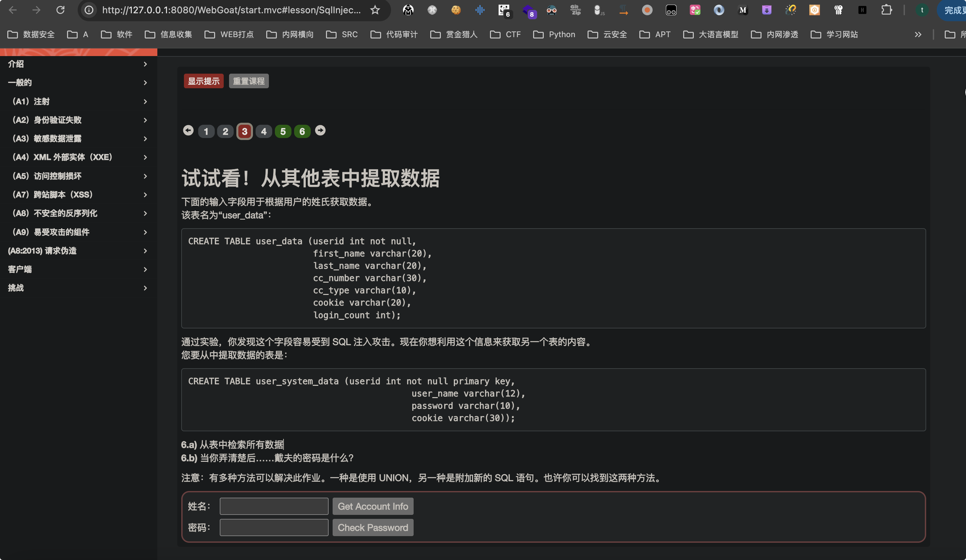Go to completed lesson page 5

point(283,131)
